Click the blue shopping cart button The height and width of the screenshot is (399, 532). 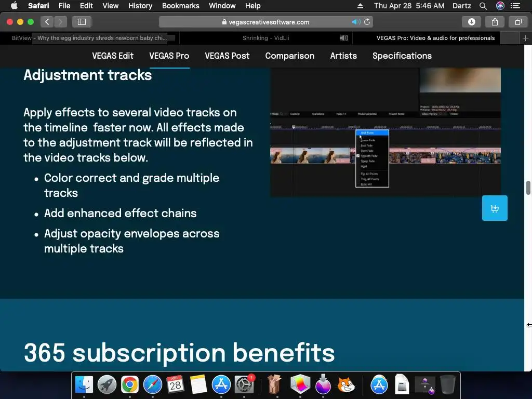pos(495,208)
